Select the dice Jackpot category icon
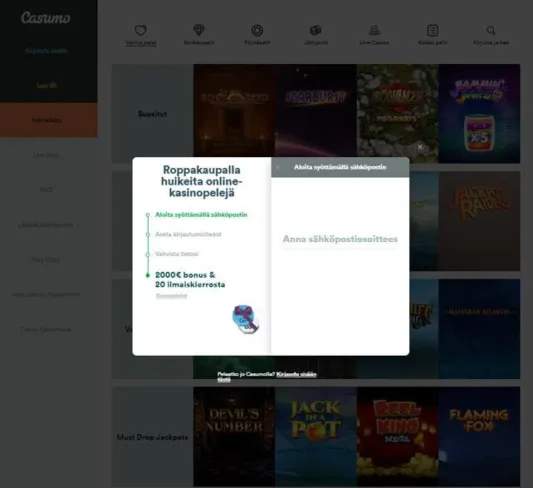 pyautogui.click(x=315, y=30)
